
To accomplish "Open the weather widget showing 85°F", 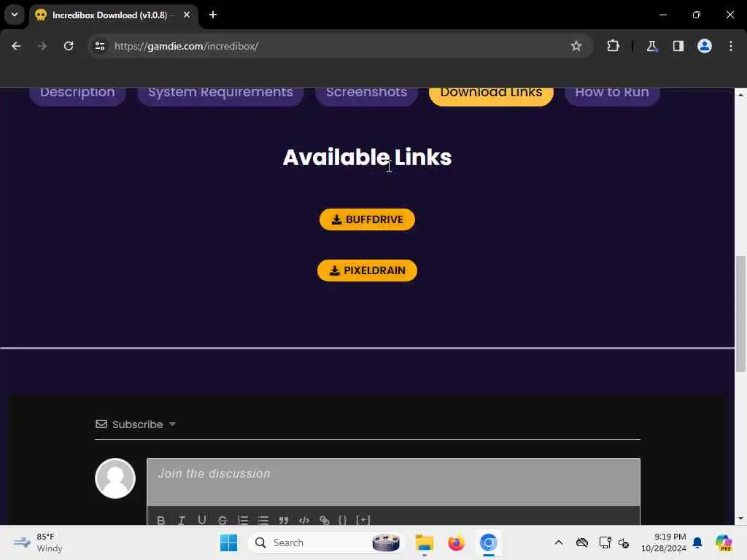I will pos(38,542).
